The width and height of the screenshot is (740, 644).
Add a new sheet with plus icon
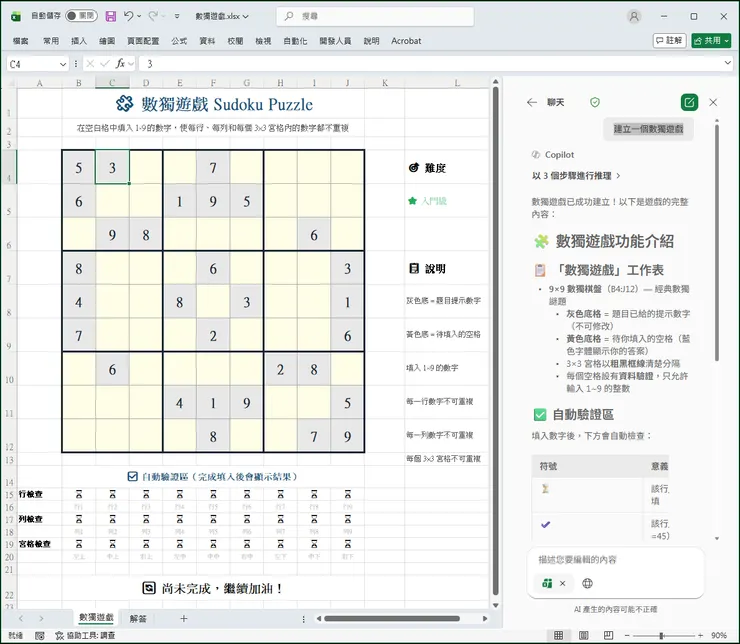tap(184, 618)
